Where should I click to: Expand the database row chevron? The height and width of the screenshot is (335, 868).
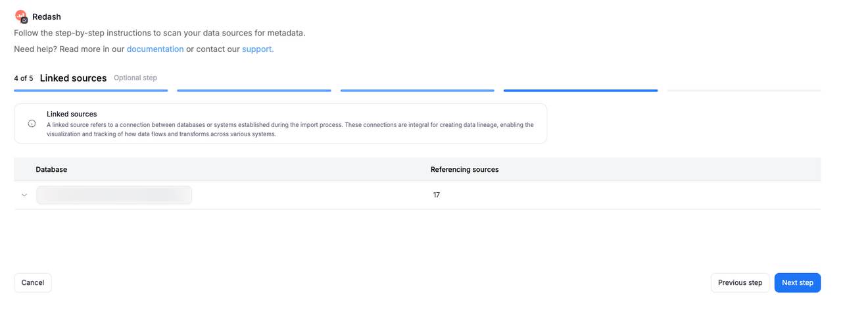[x=24, y=195]
